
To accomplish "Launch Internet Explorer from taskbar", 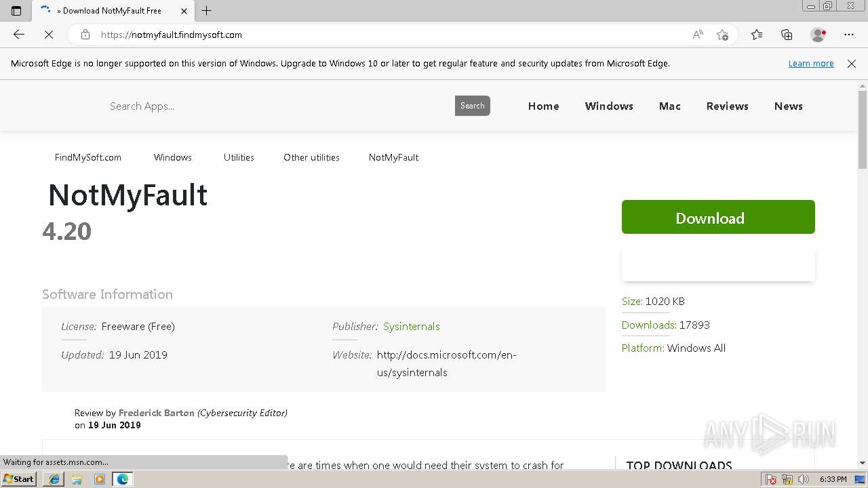I will pyautogui.click(x=54, y=479).
